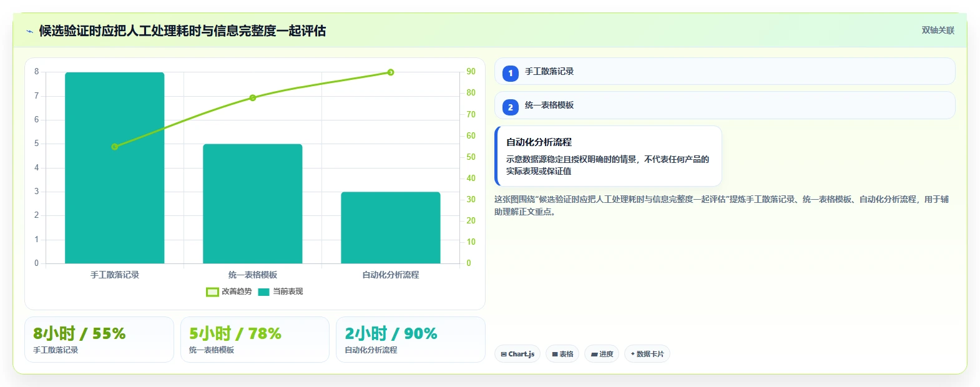
Task: Click the right axis value 90
Action: coord(471,72)
